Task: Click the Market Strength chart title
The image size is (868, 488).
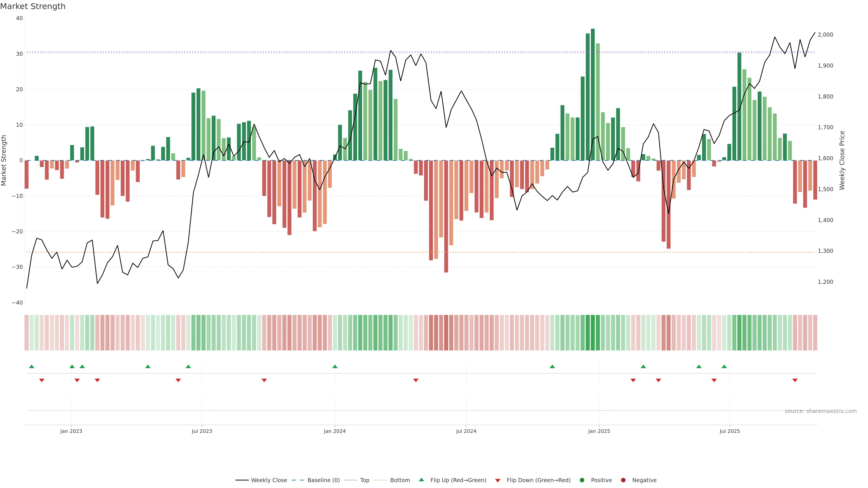Action: coord(33,6)
